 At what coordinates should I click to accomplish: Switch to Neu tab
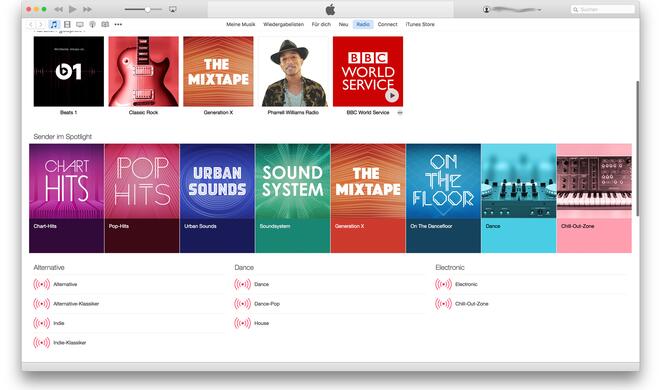[x=343, y=24]
